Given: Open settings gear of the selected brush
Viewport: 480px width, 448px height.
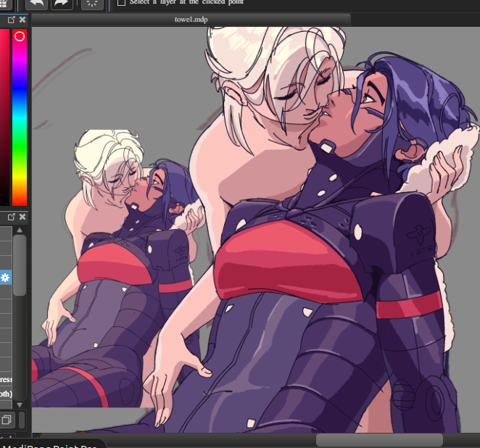Looking at the screenshot, I should 5,278.
